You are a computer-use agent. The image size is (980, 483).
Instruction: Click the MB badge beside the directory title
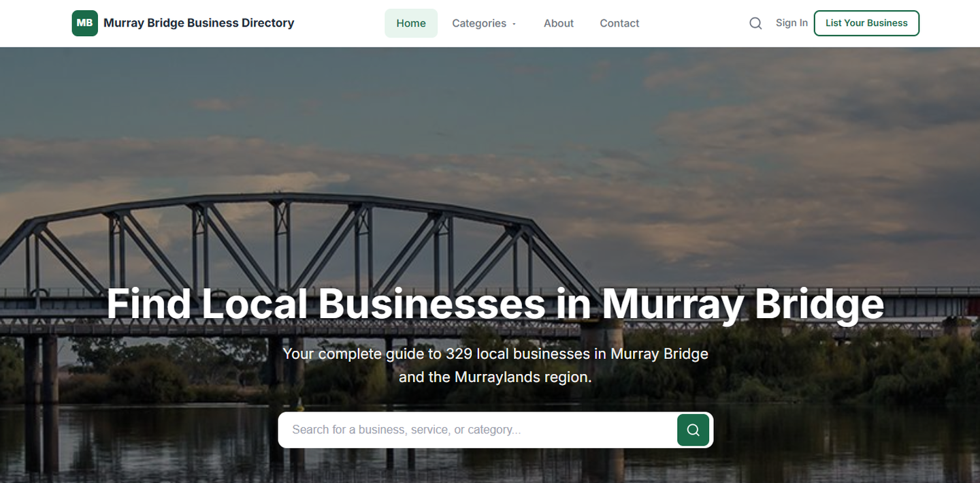tap(84, 22)
